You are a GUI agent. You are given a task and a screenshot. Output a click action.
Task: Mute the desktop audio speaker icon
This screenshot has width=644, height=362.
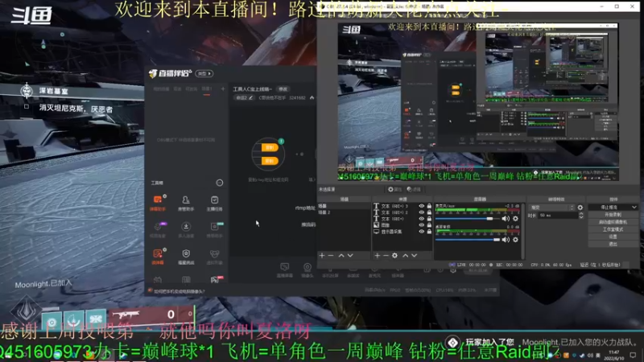506,240
